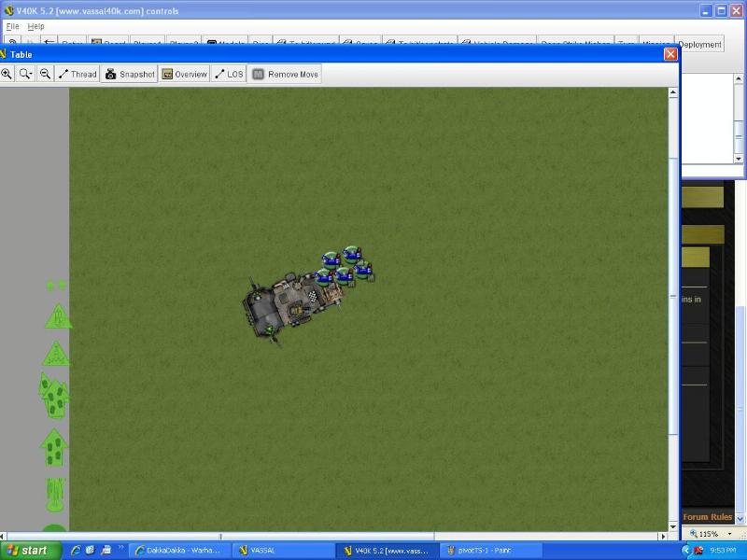Open the Help menu

35,26
